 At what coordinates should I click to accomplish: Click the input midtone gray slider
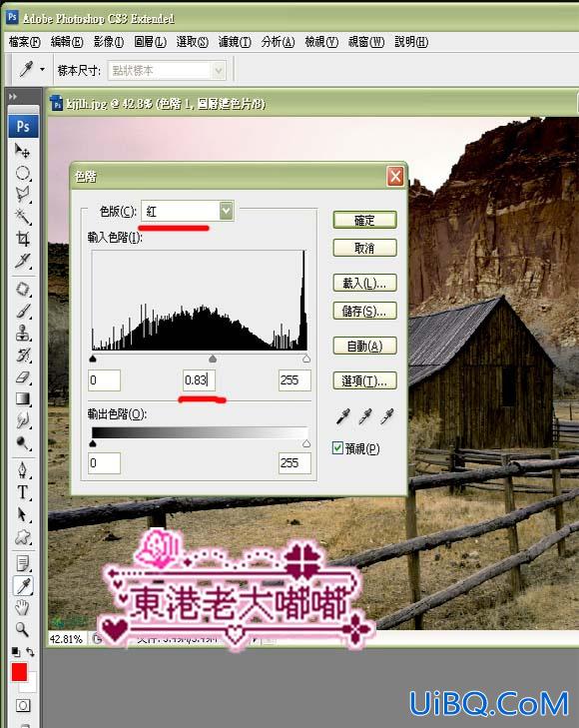pos(213,359)
